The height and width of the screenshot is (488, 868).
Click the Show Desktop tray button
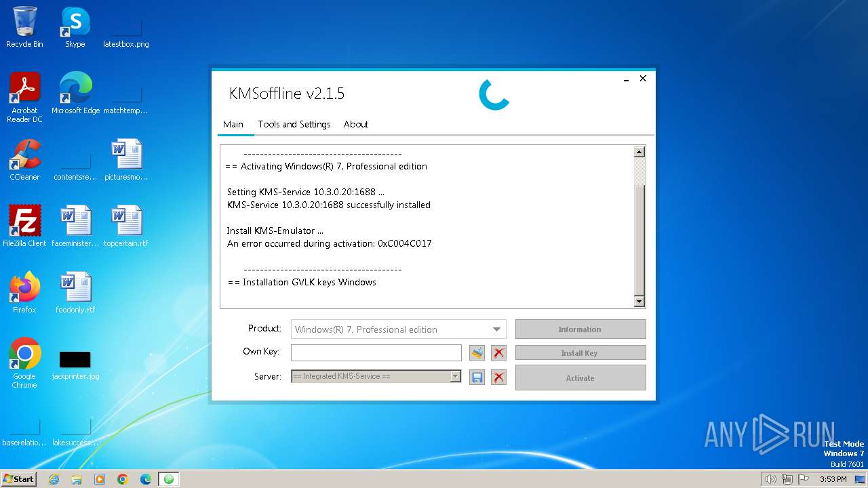pos(861,479)
